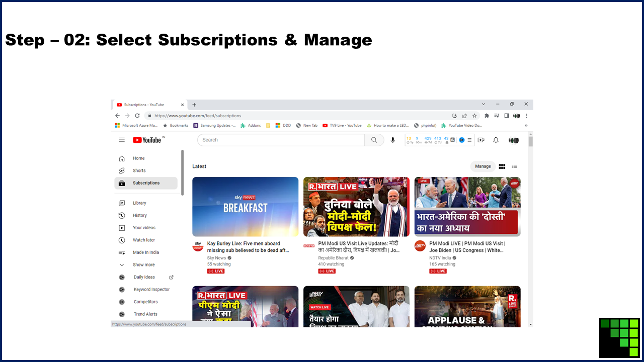Open the Create video camera icon
The height and width of the screenshot is (362, 644).
click(481, 140)
